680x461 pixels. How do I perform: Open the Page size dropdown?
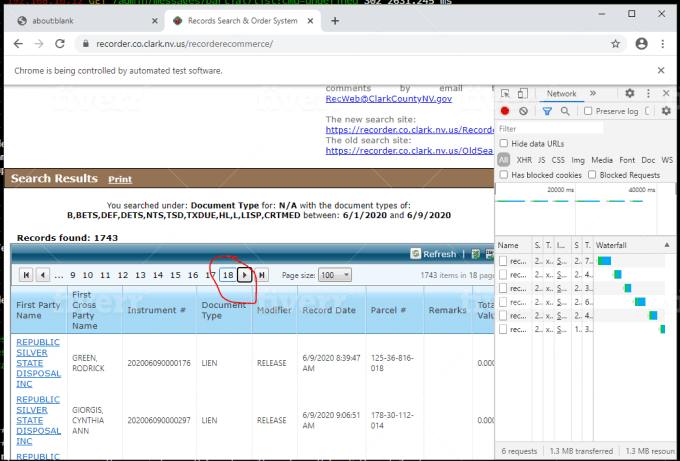[332, 275]
